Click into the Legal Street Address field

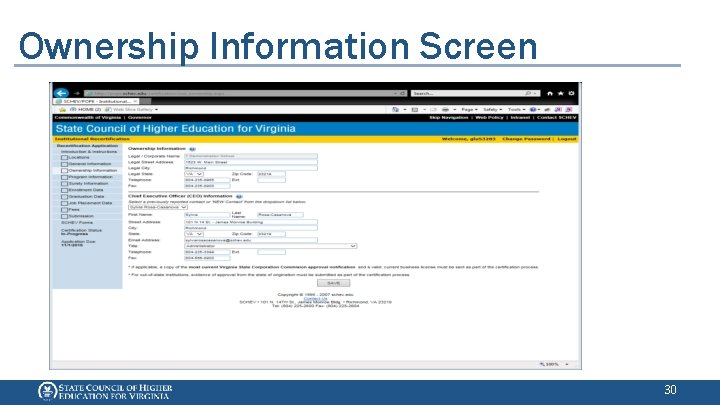click(251, 162)
